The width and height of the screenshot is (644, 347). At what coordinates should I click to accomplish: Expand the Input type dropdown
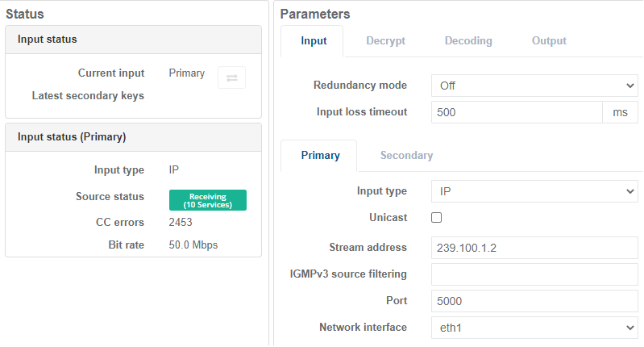[x=534, y=191]
